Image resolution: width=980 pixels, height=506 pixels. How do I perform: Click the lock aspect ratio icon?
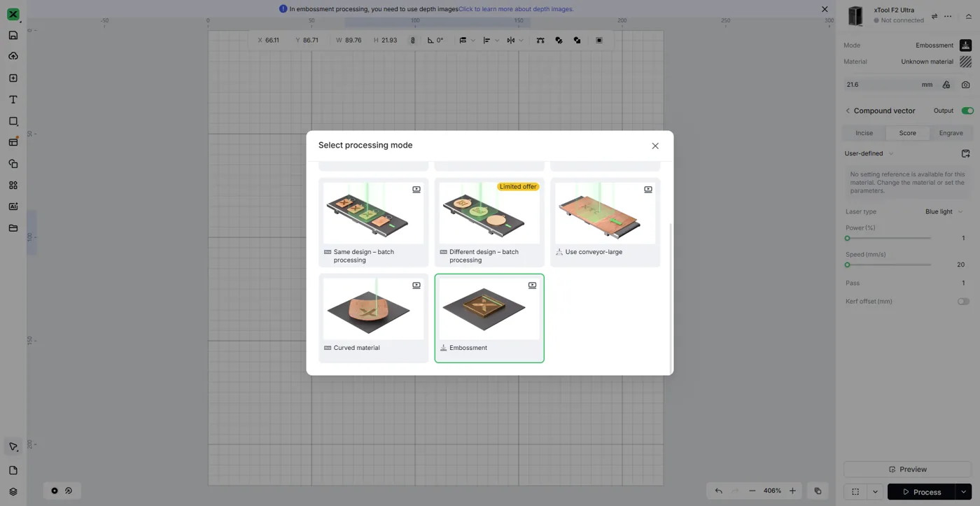tap(412, 41)
